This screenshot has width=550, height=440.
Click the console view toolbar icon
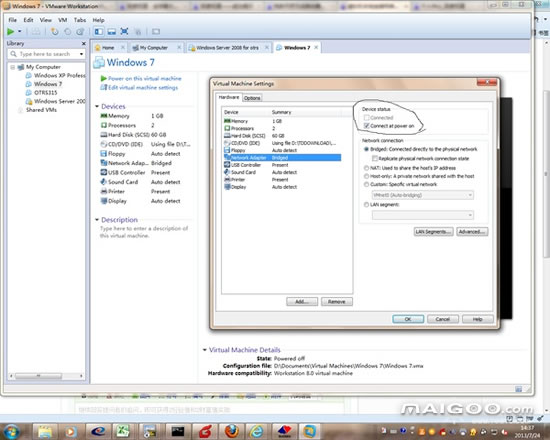click(156, 32)
